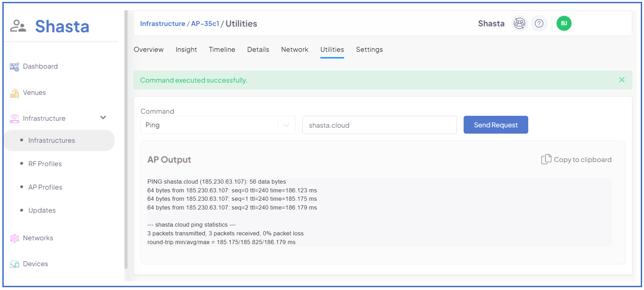
Task: Open the Ping command dropdown
Action: tap(218, 125)
